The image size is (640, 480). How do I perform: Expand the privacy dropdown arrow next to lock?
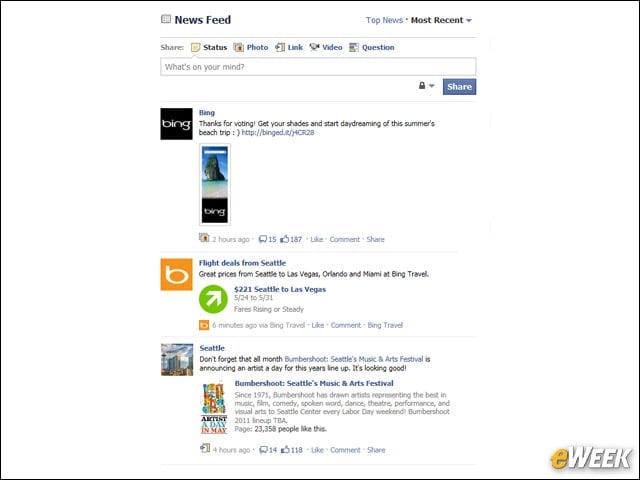point(432,86)
